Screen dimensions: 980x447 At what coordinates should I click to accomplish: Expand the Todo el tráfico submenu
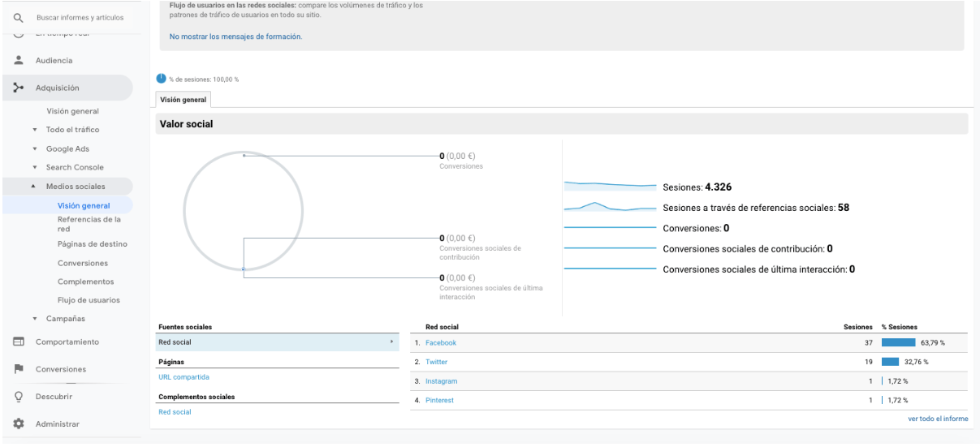point(35,130)
